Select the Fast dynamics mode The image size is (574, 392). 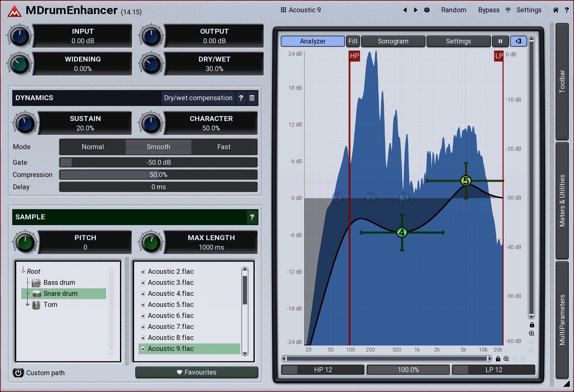[224, 147]
